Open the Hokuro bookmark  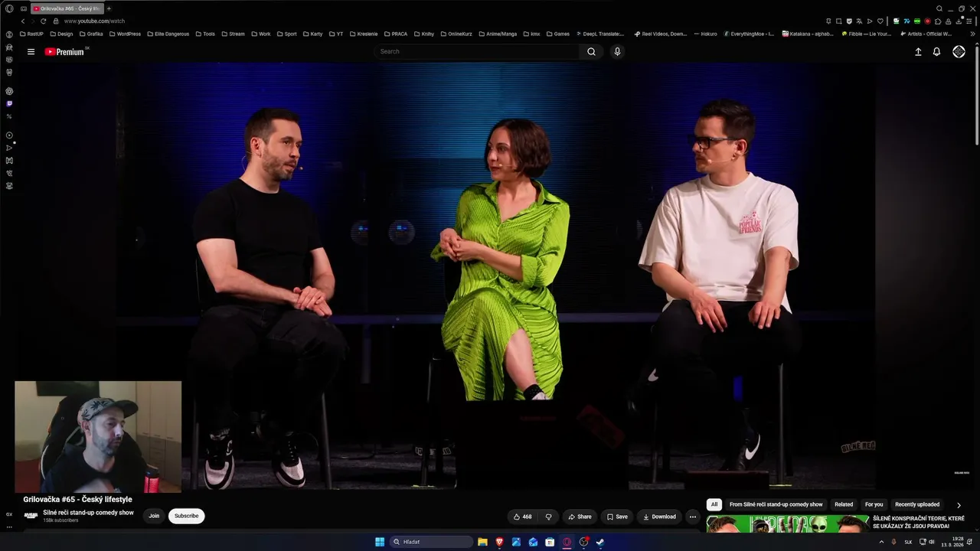point(705,34)
